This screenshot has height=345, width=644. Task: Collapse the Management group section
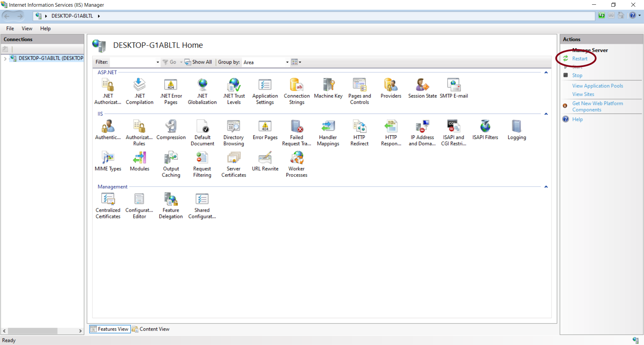[x=546, y=187]
